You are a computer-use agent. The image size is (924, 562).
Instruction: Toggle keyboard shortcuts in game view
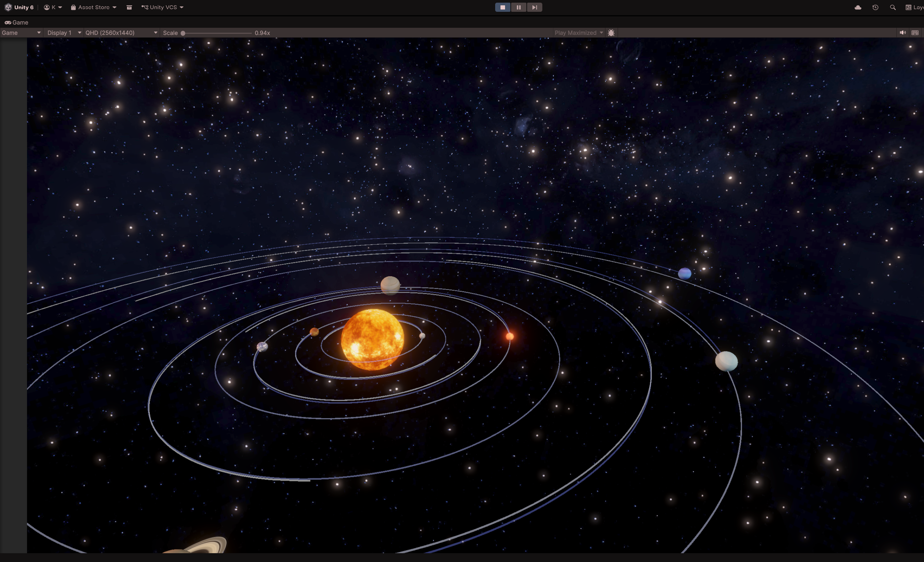915,33
